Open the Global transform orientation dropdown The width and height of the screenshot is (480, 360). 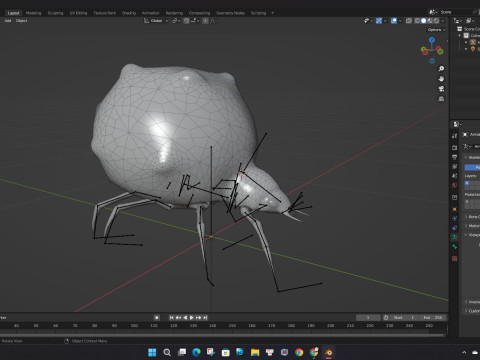(156, 21)
